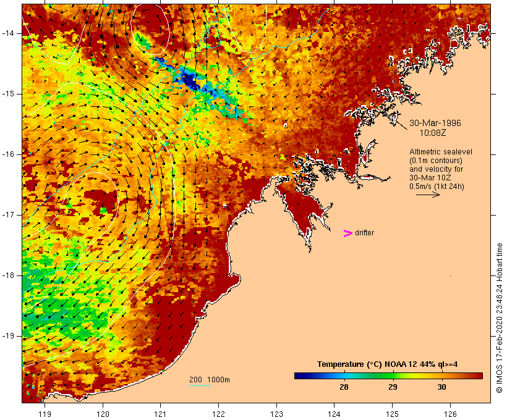Click the dark blue cold-water patch on map

click(190, 82)
